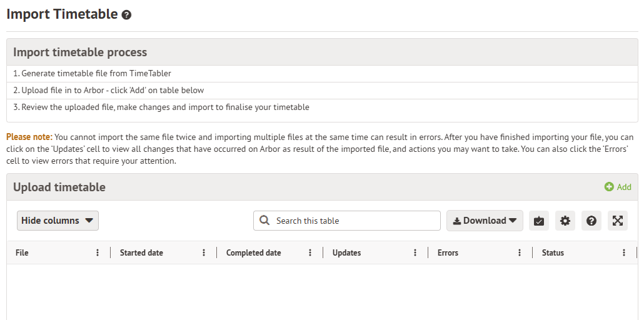Click the table help question mark icon
644x320 pixels.
pyautogui.click(x=591, y=221)
